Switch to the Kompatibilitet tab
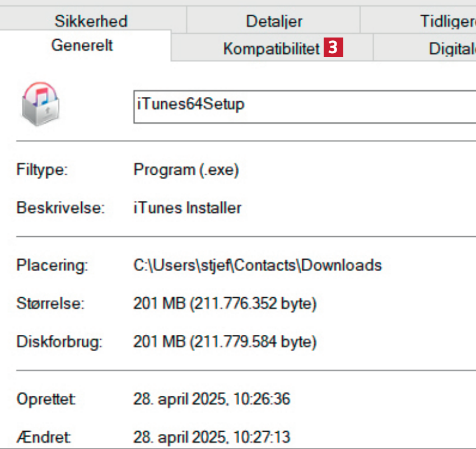The width and height of the screenshot is (476, 449). pyautogui.click(x=271, y=49)
